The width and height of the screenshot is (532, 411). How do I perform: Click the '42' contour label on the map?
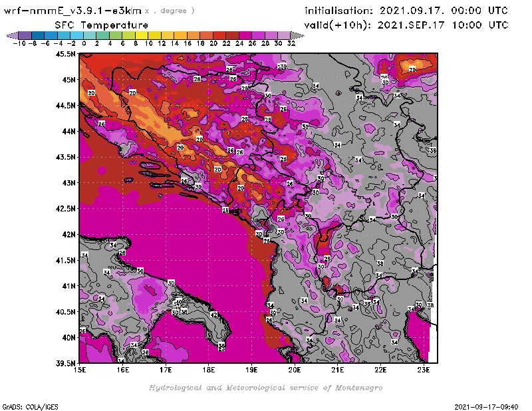(x=213, y=315)
